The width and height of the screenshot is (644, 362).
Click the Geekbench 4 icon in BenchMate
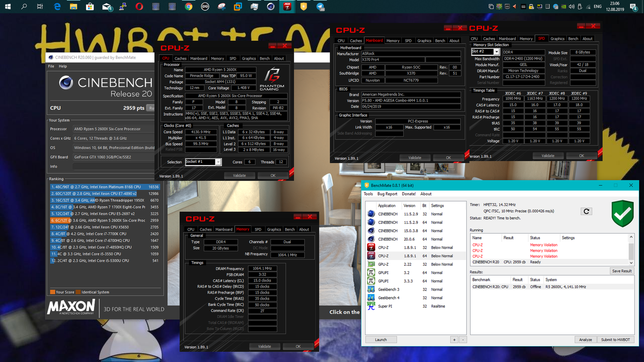coord(371,298)
